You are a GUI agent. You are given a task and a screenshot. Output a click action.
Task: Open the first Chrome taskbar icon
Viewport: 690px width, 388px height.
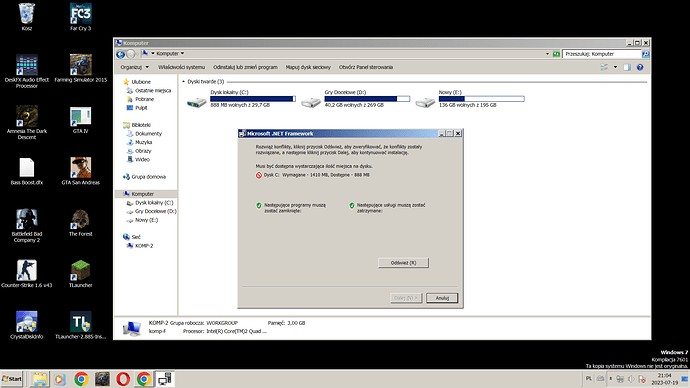(x=81, y=379)
